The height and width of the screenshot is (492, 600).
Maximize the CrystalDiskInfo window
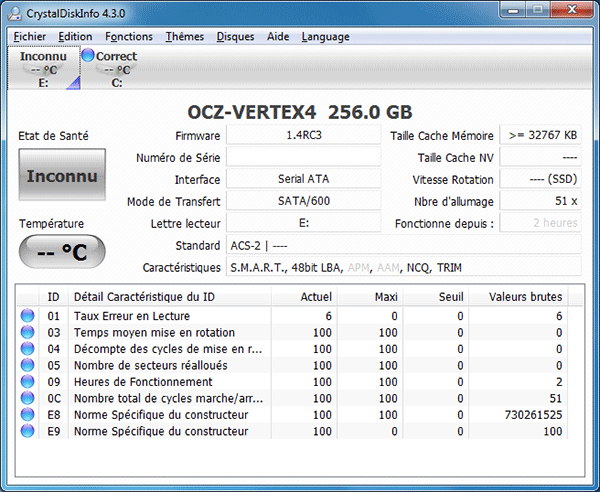coord(538,10)
